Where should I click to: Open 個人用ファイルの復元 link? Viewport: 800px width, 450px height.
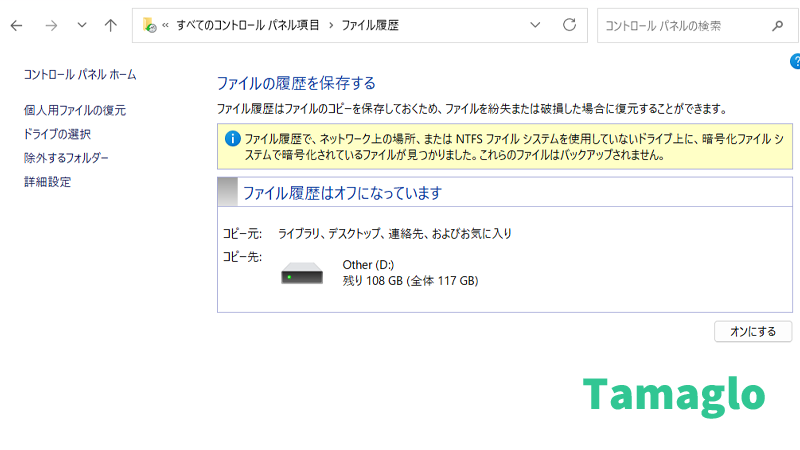click(74, 110)
